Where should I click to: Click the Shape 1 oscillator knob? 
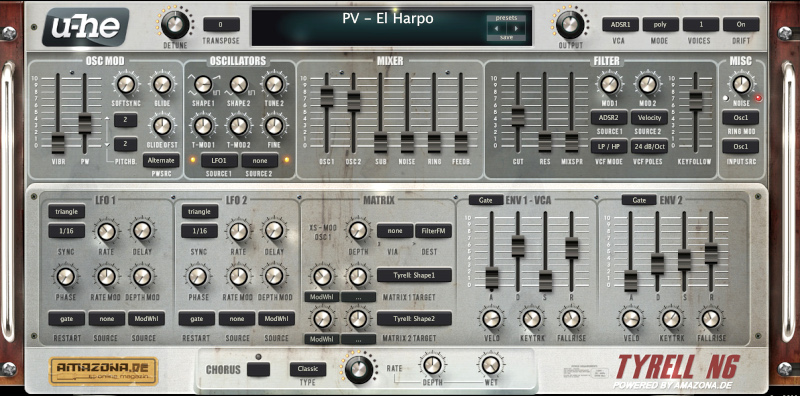(203, 84)
